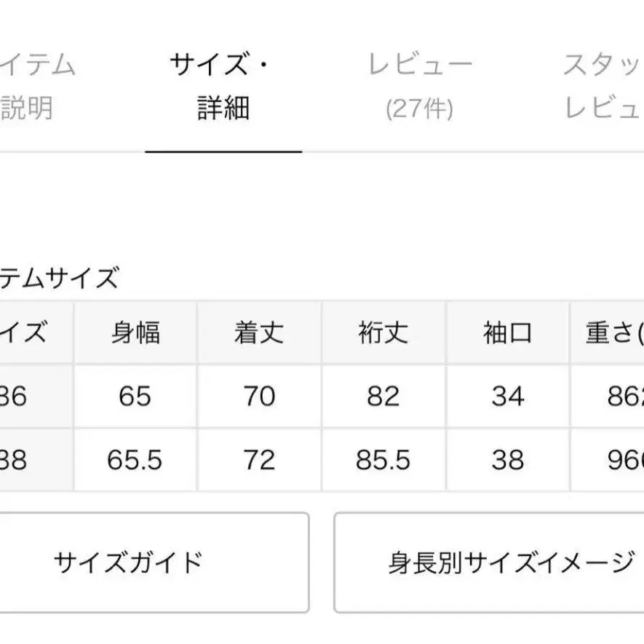This screenshot has height=644, width=644.
Task: Open the 身長別サイズイメージ button
Action: point(489,562)
